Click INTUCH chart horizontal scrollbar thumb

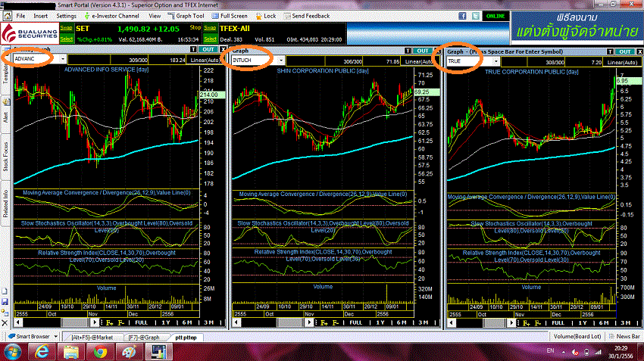click(x=291, y=322)
